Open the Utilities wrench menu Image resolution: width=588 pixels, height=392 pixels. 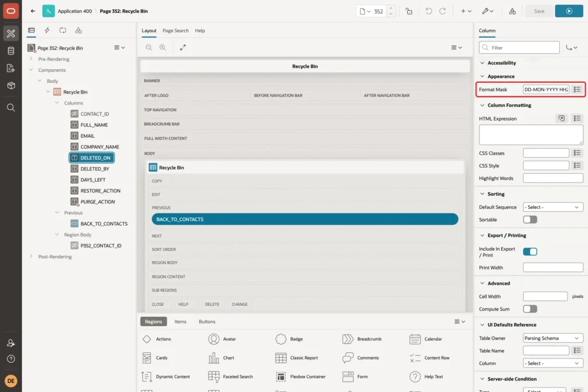pos(488,11)
